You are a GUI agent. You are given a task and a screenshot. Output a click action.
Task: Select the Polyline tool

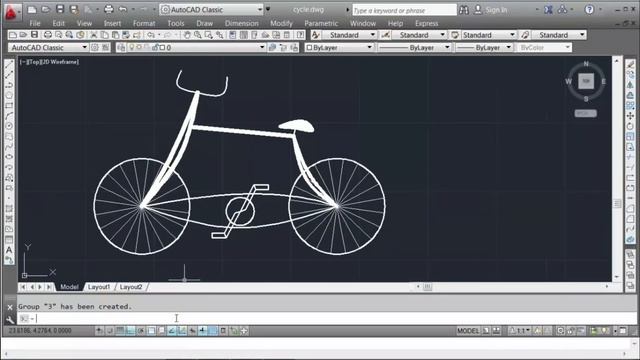point(9,85)
